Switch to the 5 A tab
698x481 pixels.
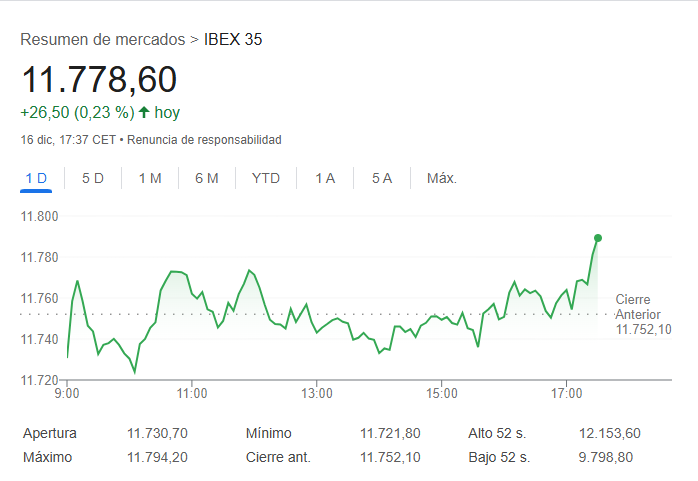point(382,179)
